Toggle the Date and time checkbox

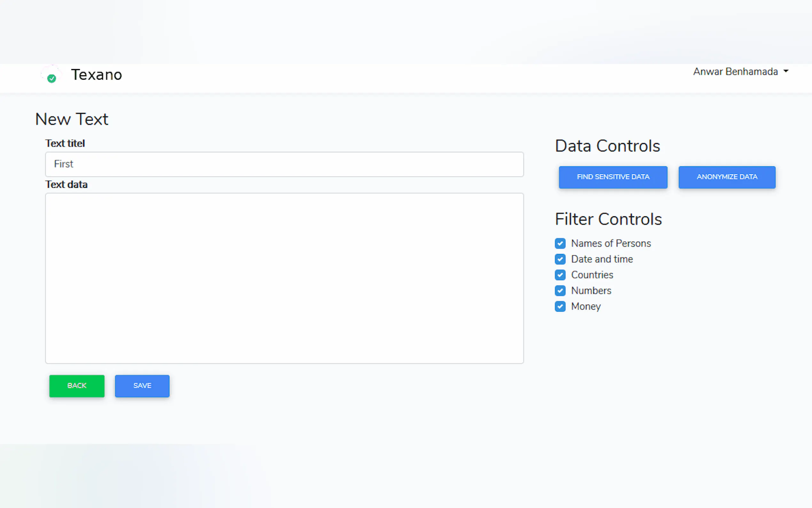click(x=560, y=259)
